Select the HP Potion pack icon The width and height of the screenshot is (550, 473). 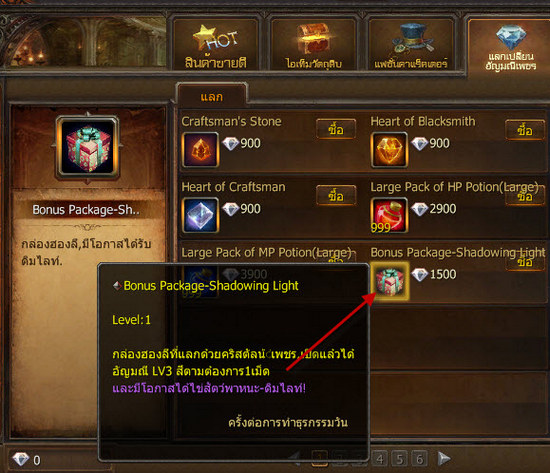pyautogui.click(x=389, y=215)
